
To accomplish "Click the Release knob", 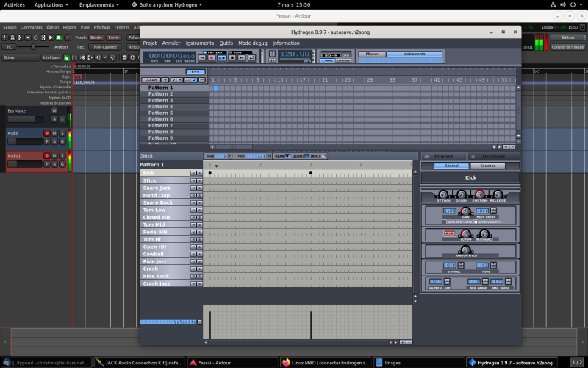I will pyautogui.click(x=498, y=194).
